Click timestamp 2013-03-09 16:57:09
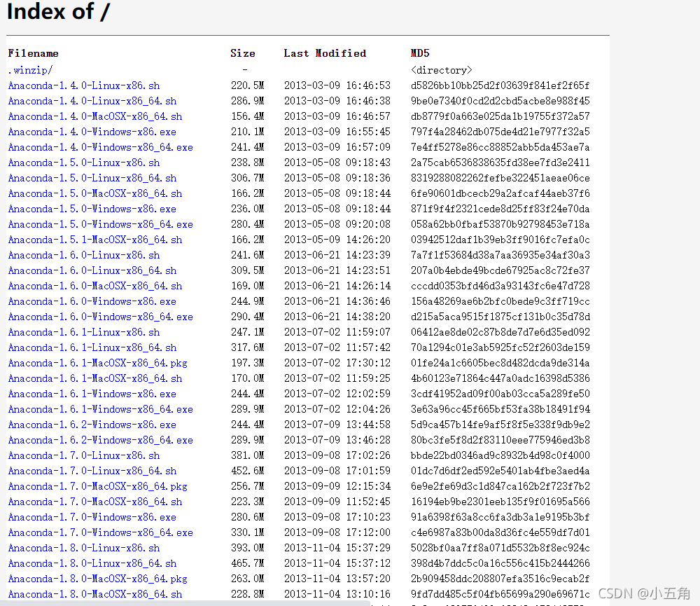Viewport: 700px width, 606px height. [337, 148]
